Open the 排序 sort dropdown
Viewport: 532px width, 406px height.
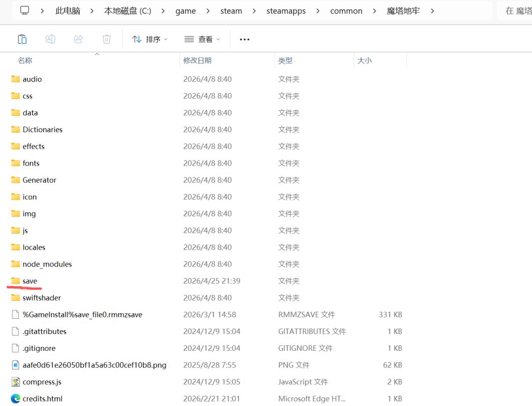[x=150, y=39]
